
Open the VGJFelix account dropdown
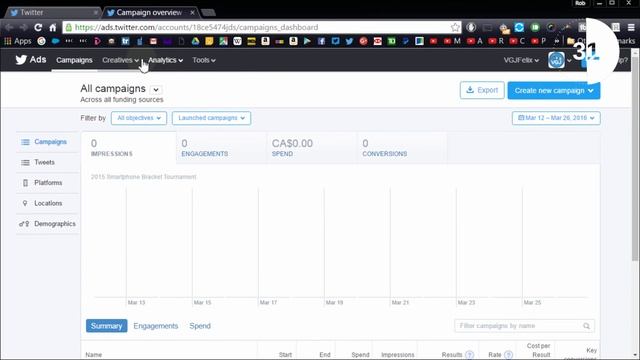(x=521, y=60)
